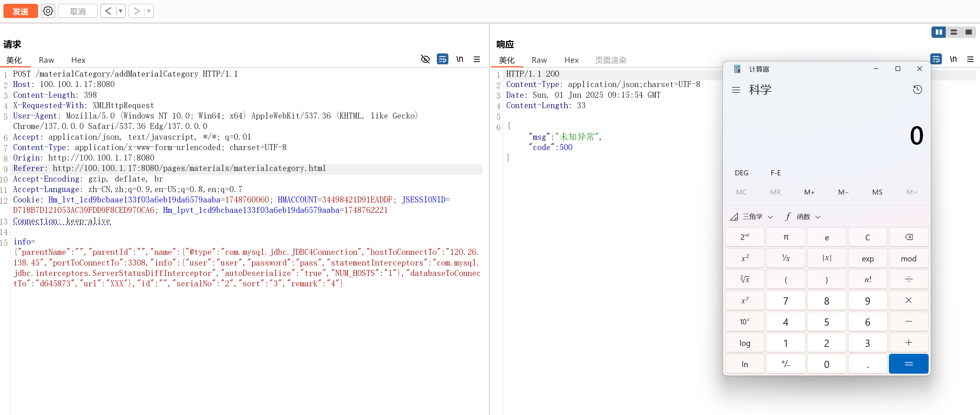This screenshot has width=980, height=415.
Task: Click the M− memory subtract button
Action: tap(843, 192)
